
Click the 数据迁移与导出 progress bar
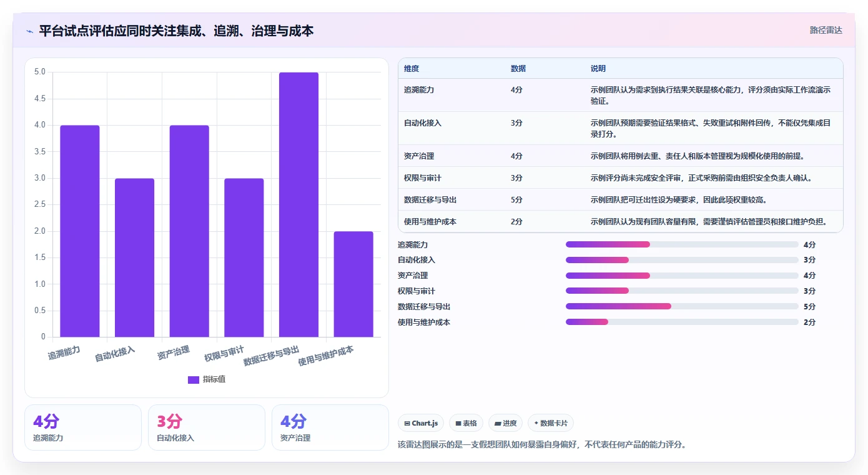(x=682, y=306)
